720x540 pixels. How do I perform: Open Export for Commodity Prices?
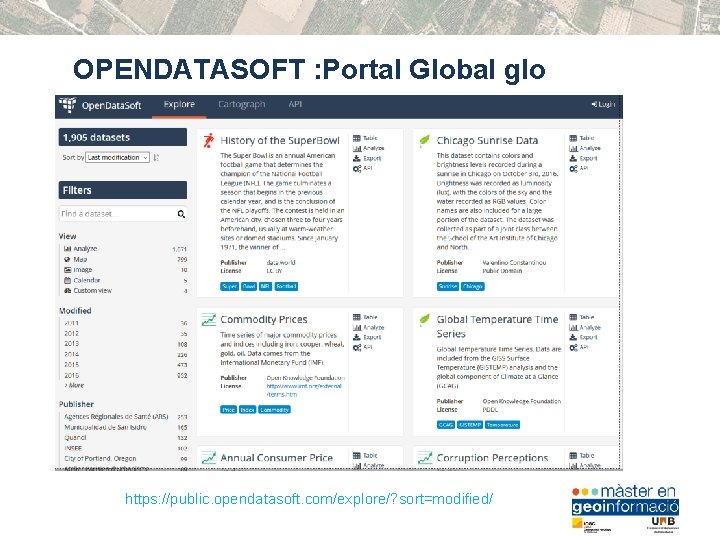tap(367, 338)
